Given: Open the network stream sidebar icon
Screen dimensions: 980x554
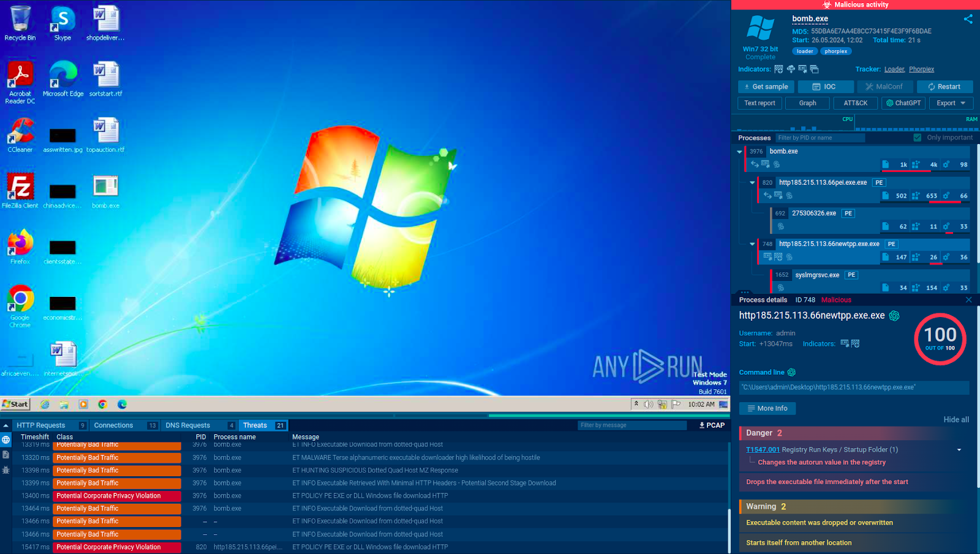Looking at the screenshot, I should (6, 440).
